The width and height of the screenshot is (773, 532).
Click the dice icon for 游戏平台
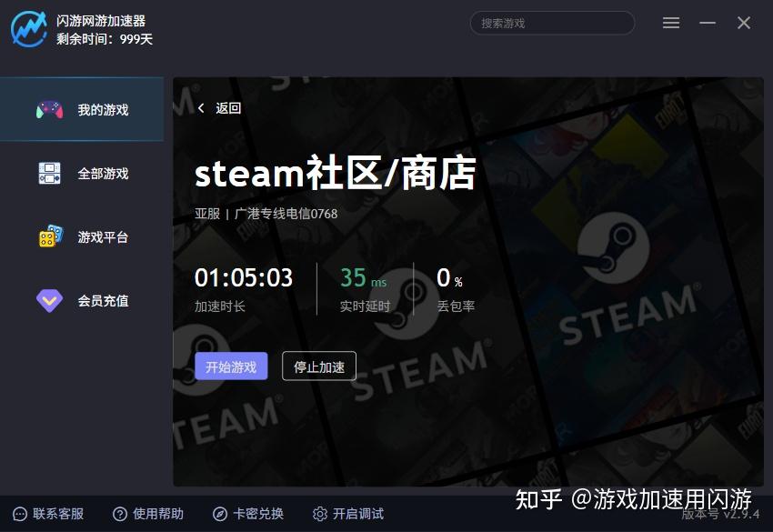point(51,236)
